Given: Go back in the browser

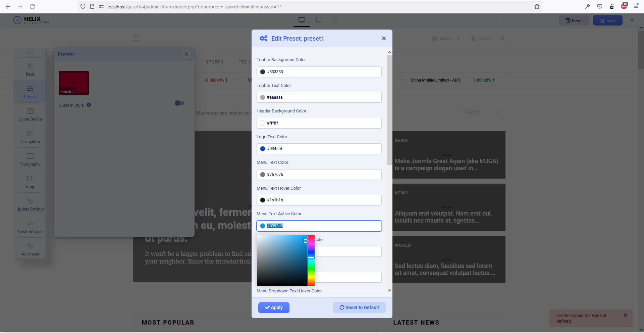Looking at the screenshot, I should 8,7.
